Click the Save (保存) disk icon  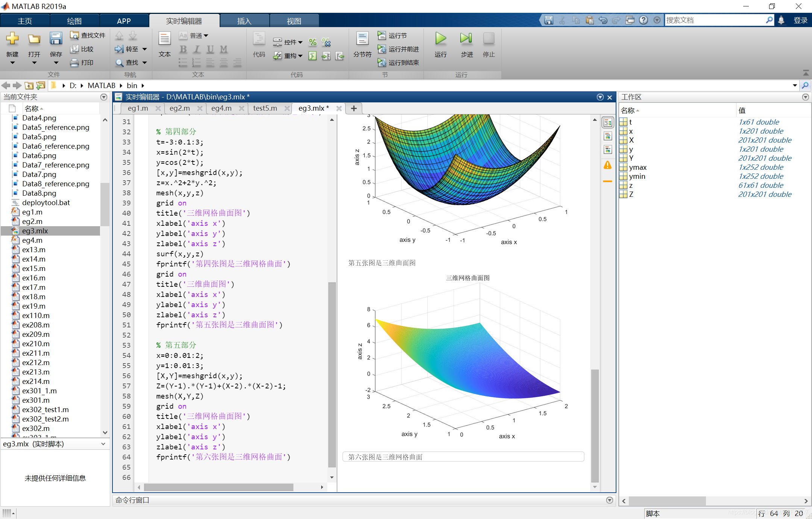(56, 39)
